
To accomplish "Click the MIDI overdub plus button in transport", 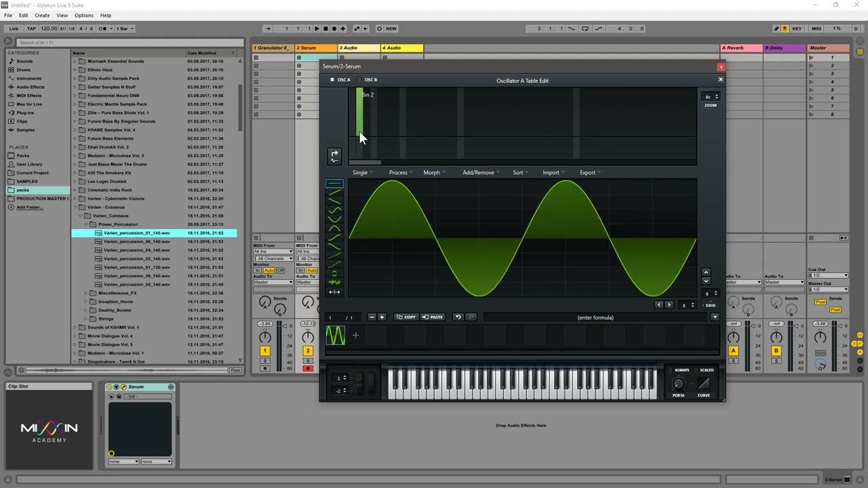I will [343, 28].
